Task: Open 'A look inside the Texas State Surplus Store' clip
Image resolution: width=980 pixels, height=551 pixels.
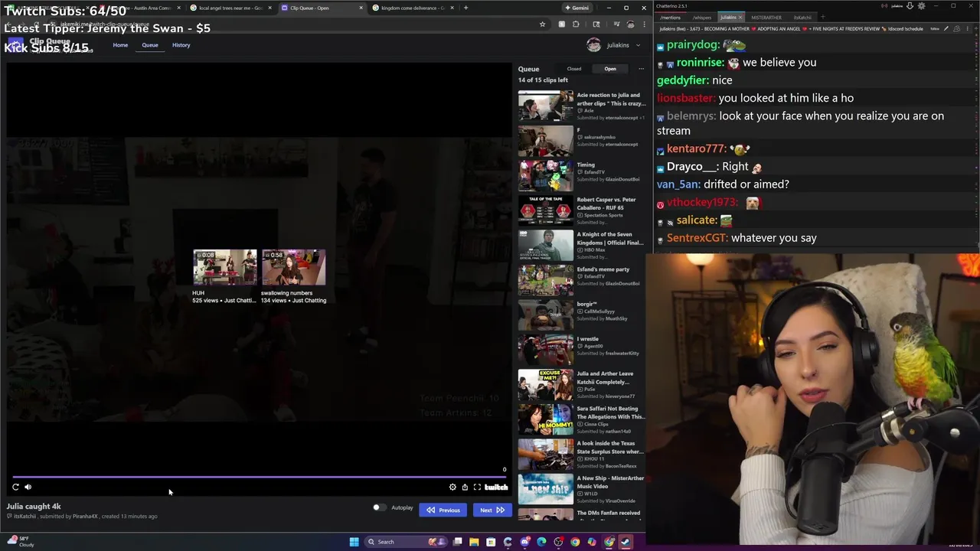Action: point(582,455)
